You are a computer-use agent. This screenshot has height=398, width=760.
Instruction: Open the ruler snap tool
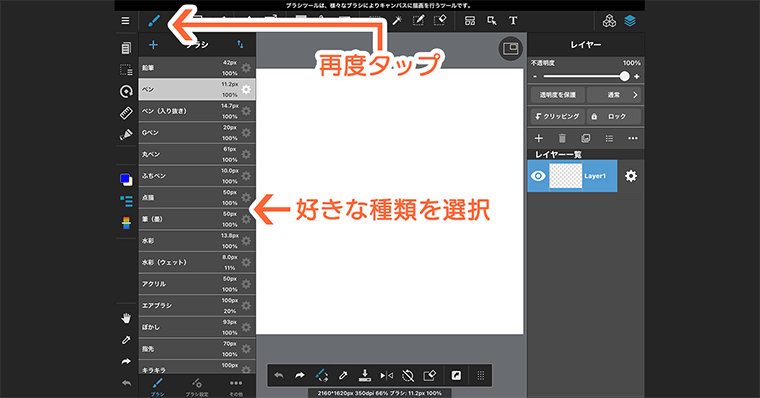(126, 113)
